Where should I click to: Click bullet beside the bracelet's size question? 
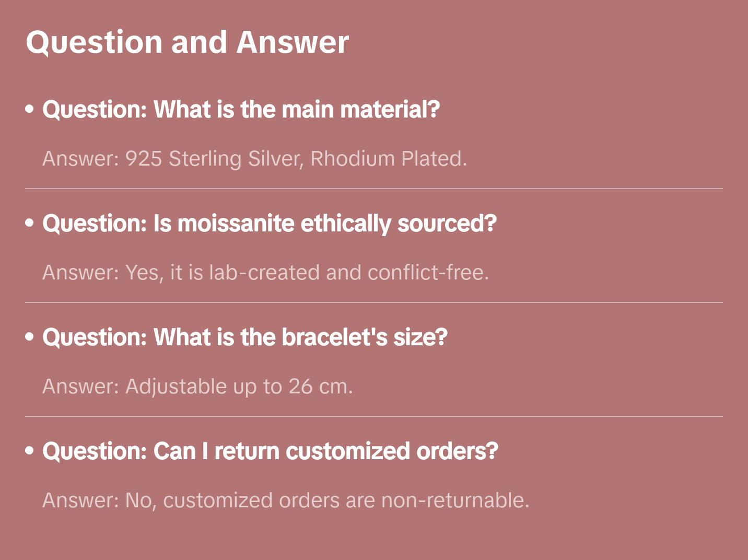click(x=30, y=337)
